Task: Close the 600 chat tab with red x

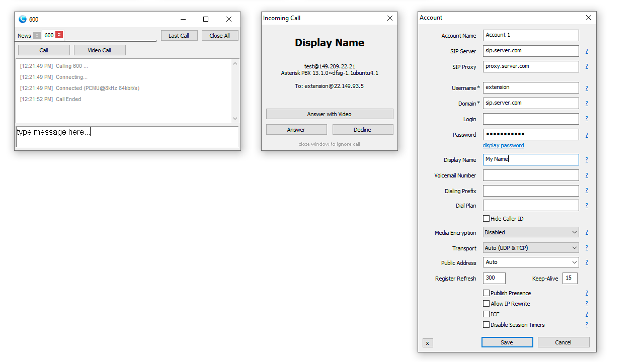Action: [x=59, y=35]
